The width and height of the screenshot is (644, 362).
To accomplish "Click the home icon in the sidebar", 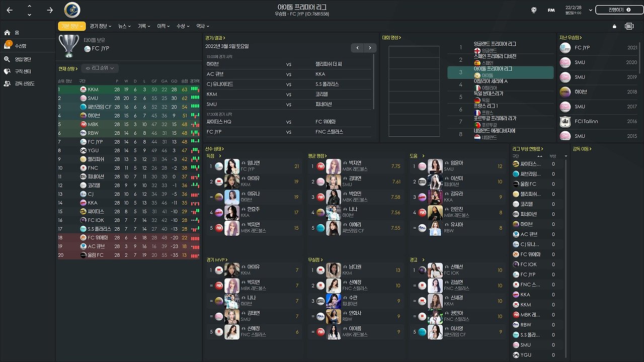I will [x=6, y=32].
